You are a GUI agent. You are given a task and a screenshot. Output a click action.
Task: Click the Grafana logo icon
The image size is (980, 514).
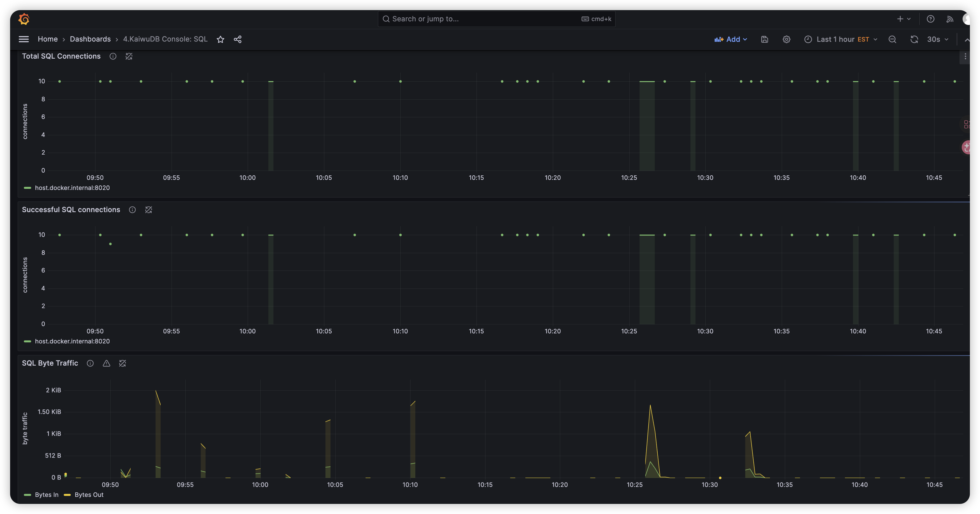click(x=24, y=19)
